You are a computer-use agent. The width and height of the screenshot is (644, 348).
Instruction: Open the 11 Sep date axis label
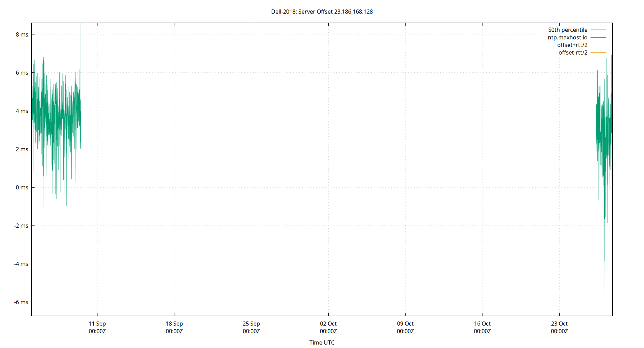point(97,324)
